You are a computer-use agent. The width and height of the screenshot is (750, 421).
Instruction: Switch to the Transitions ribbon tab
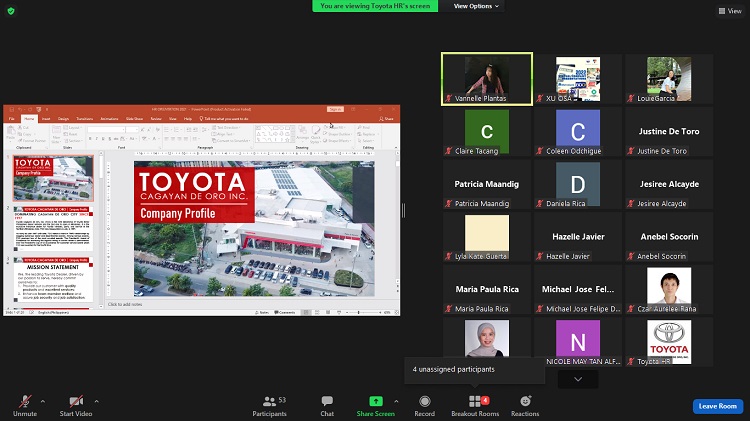tap(85, 119)
